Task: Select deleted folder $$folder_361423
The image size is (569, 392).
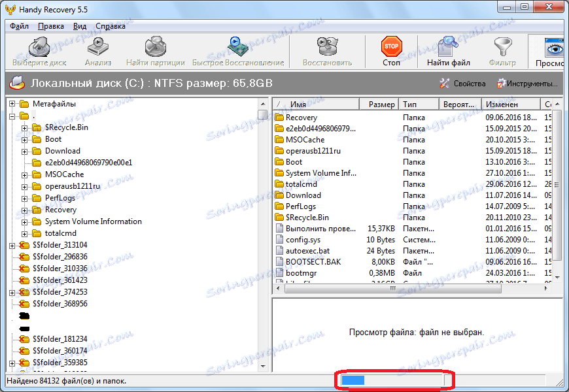Action: (x=60, y=280)
